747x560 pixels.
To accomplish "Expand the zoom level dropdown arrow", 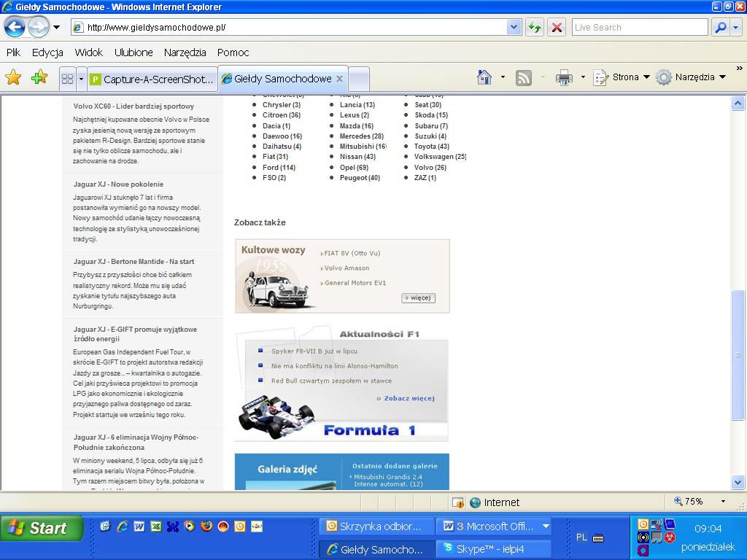I will (723, 502).
